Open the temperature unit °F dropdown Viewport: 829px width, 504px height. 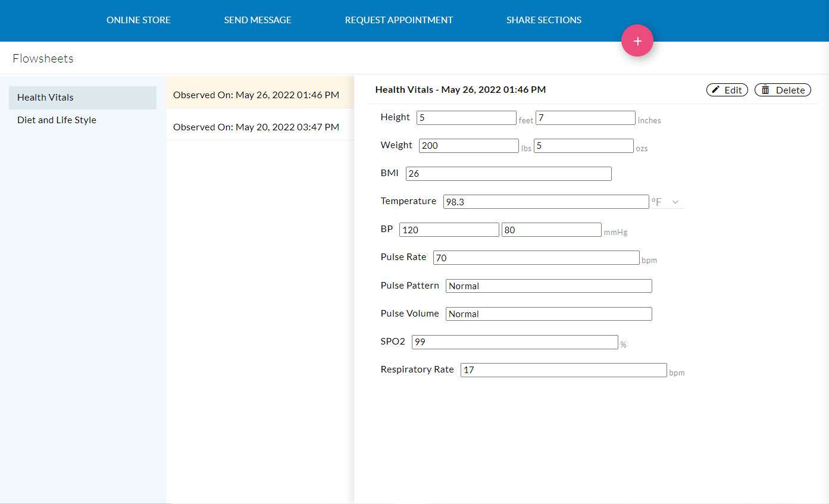coord(667,202)
